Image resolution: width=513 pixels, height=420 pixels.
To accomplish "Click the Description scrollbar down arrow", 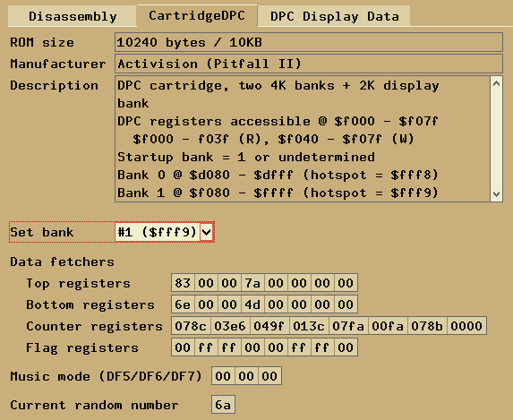I will coord(496,194).
